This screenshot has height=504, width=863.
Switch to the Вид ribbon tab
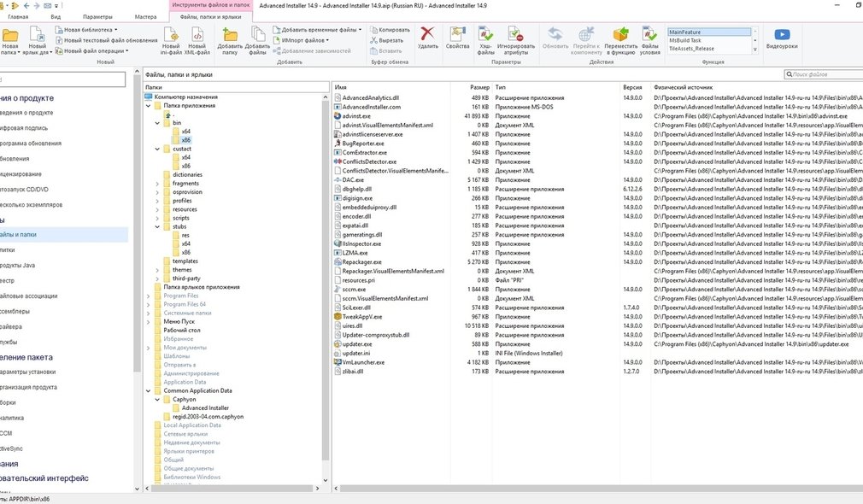click(x=56, y=17)
